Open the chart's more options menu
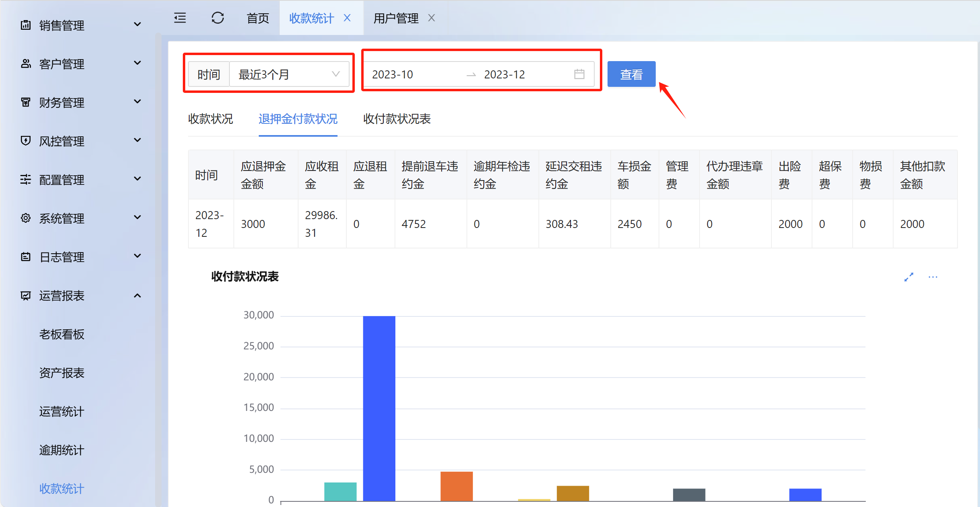980x507 pixels. click(x=933, y=277)
